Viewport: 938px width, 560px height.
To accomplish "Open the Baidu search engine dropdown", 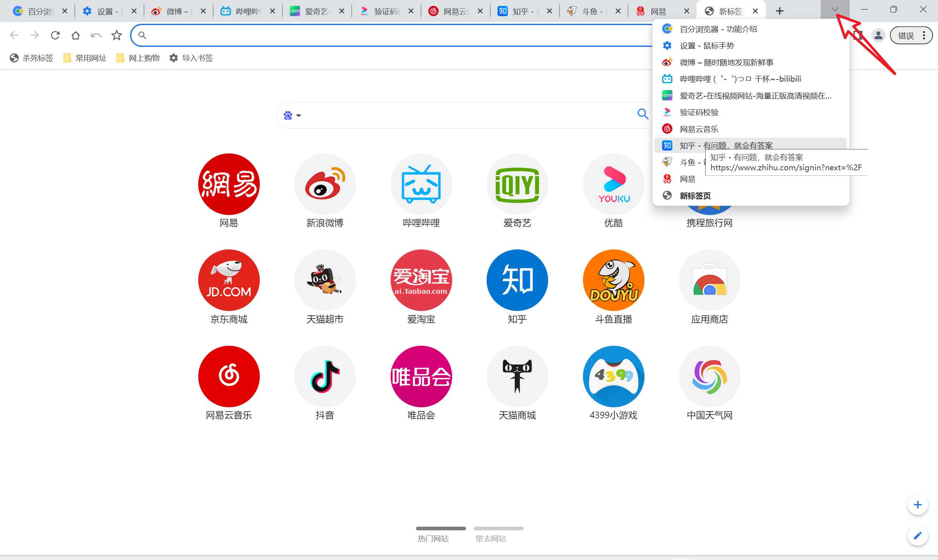I will 292,115.
